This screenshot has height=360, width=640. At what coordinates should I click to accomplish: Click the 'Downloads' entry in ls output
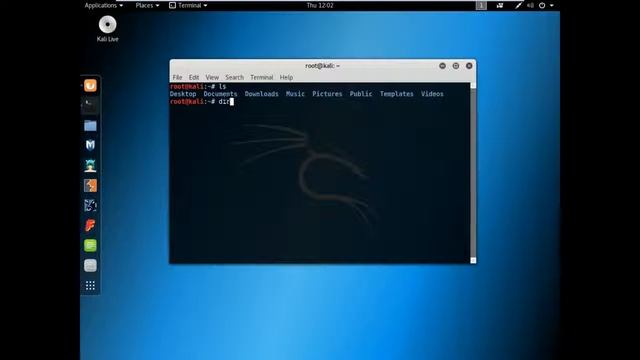pos(262,94)
